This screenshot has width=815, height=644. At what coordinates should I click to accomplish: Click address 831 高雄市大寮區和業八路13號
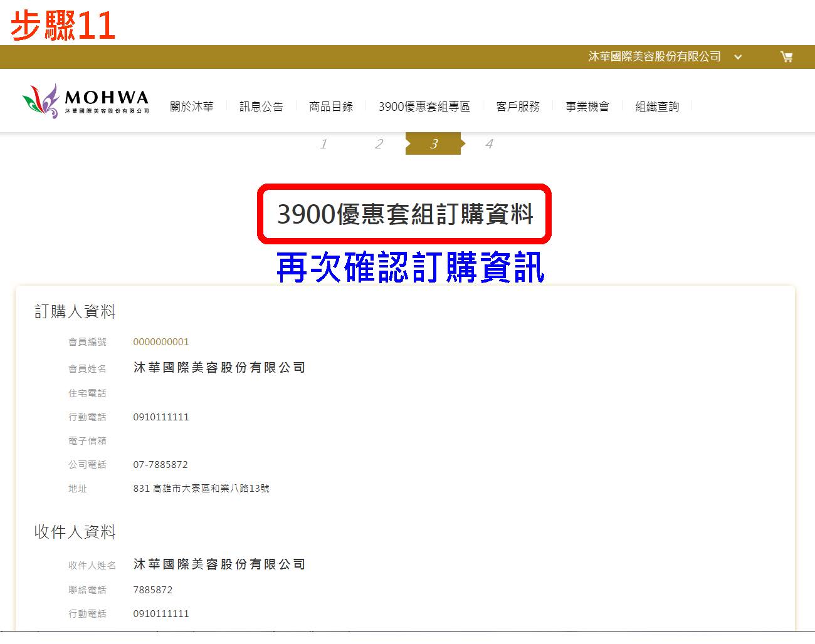(201, 489)
